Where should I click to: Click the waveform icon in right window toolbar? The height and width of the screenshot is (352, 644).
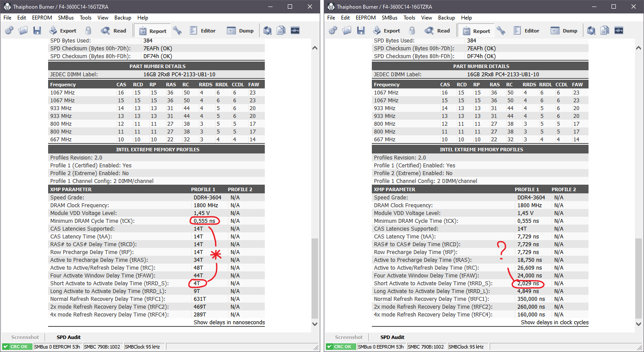[619, 30]
